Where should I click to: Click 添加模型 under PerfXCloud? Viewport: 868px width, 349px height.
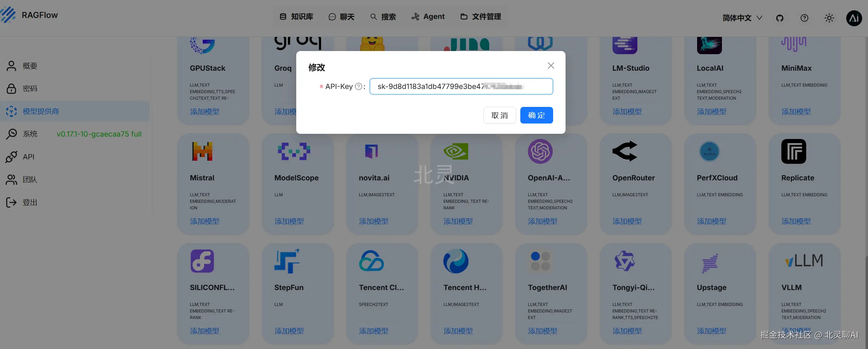coord(711,221)
